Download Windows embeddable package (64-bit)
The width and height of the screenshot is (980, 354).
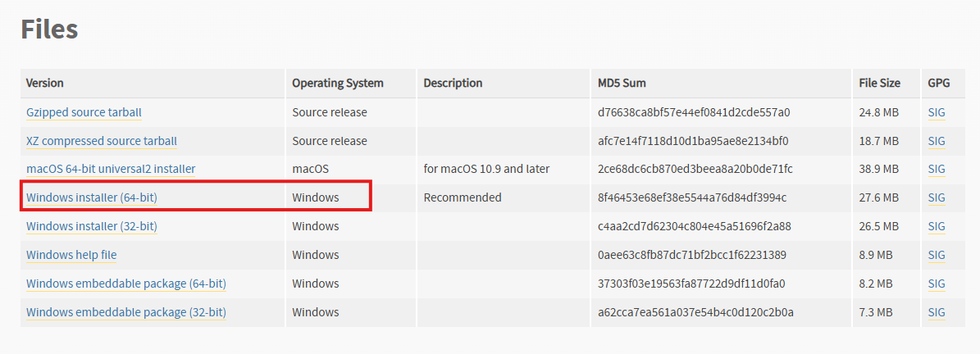126,284
